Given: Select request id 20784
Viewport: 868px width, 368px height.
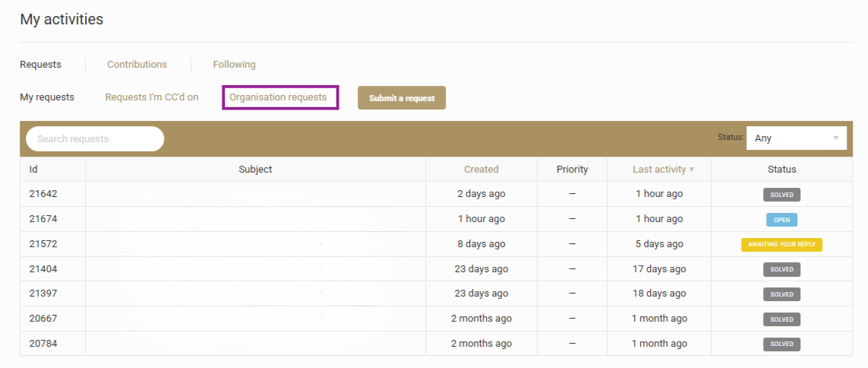Looking at the screenshot, I should tap(43, 344).
